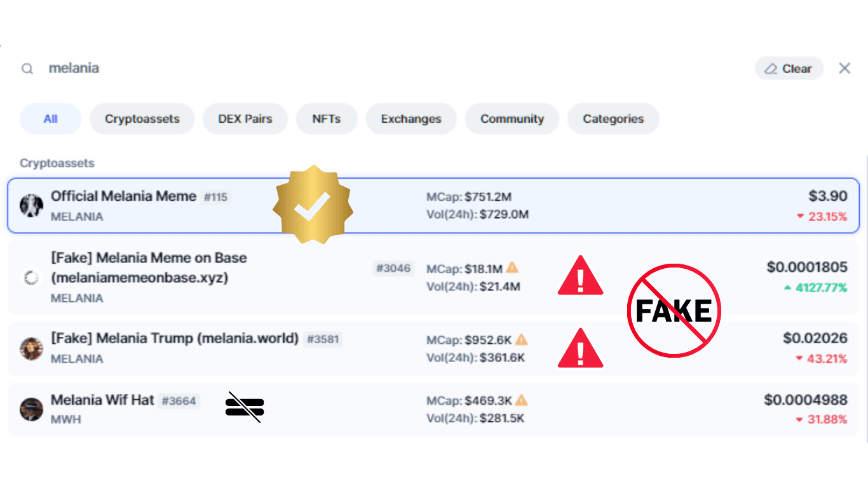The width and height of the screenshot is (868, 488).
Task: Click the warning icon next to MCap $18.1M
Action: pyautogui.click(x=512, y=268)
